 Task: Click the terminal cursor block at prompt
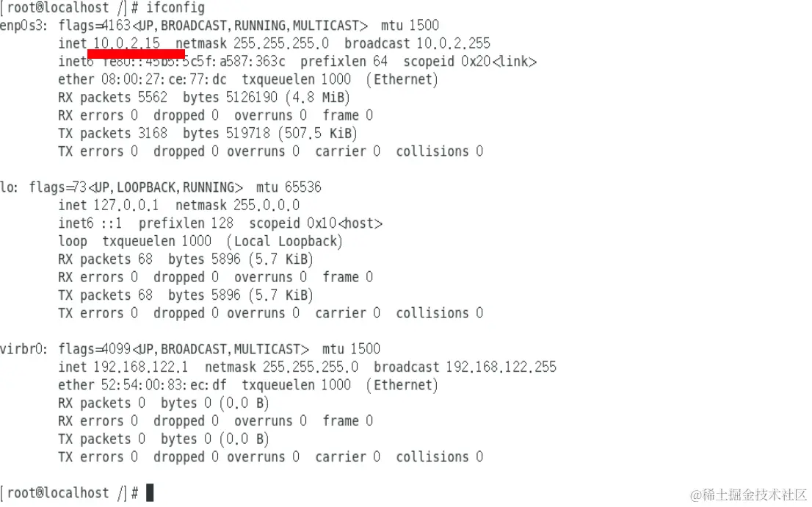tap(150, 492)
